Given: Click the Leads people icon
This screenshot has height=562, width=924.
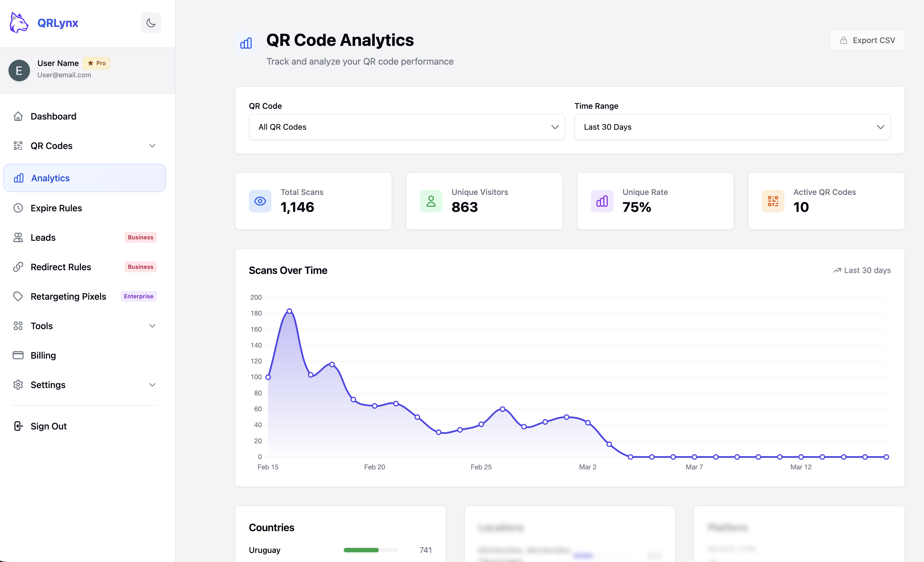Looking at the screenshot, I should tap(18, 237).
